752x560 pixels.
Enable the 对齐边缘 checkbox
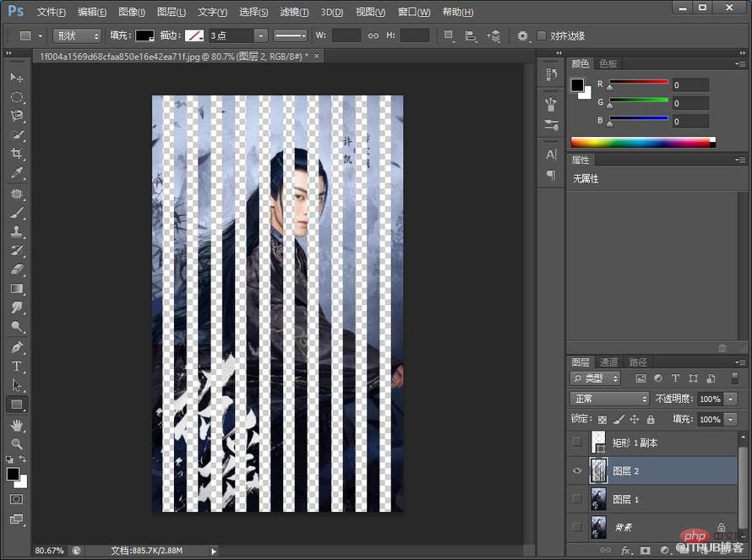(x=542, y=35)
